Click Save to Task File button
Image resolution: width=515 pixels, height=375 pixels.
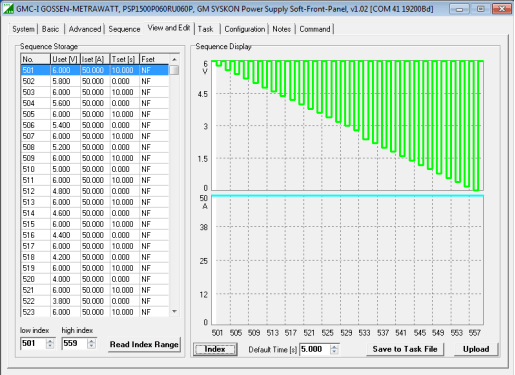[405, 349]
